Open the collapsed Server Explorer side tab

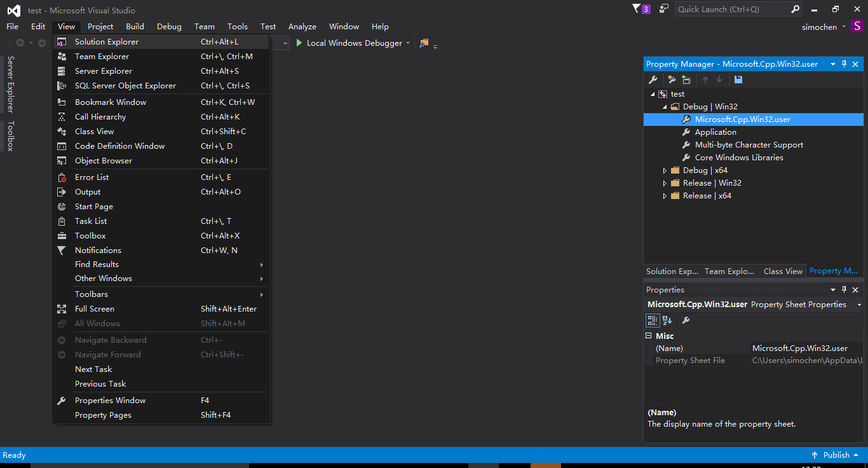[10, 83]
